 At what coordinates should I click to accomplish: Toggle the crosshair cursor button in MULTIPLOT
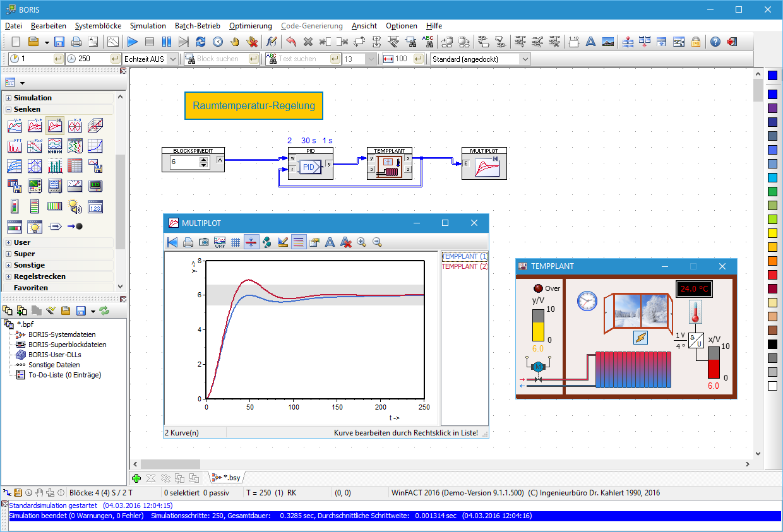click(x=251, y=242)
